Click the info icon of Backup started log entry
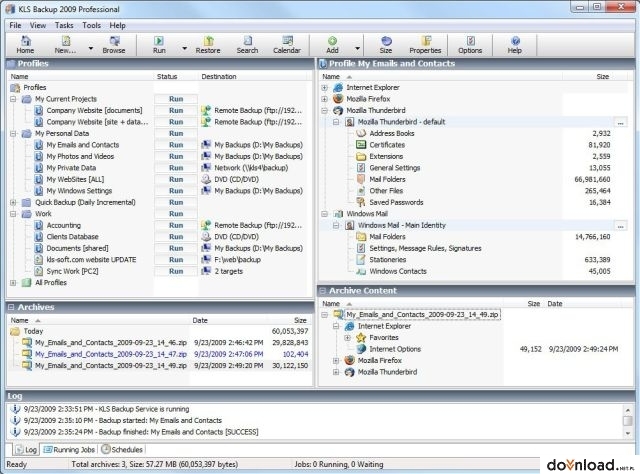This screenshot has width=640, height=474. (x=16, y=421)
